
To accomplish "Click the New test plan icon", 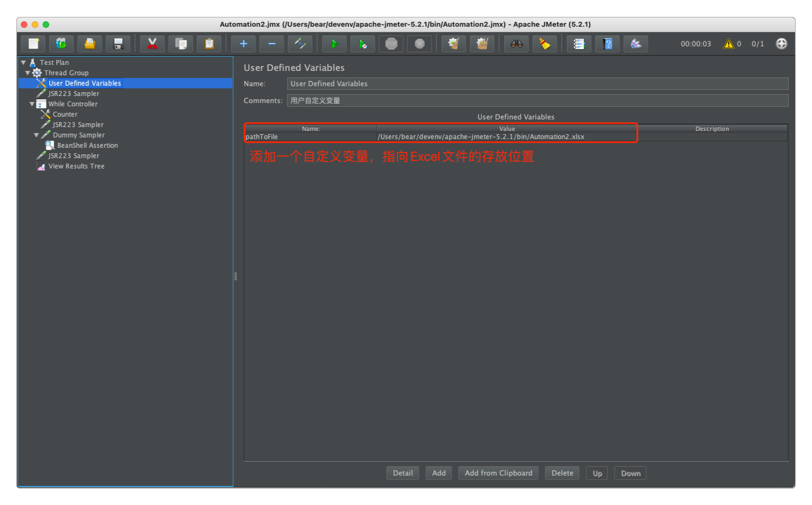I will tap(33, 44).
